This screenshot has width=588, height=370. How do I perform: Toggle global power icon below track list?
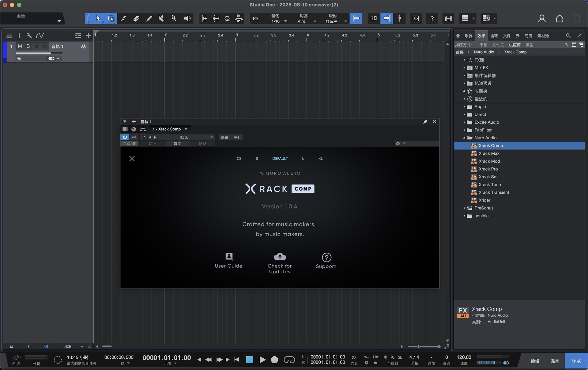[x=46, y=347]
